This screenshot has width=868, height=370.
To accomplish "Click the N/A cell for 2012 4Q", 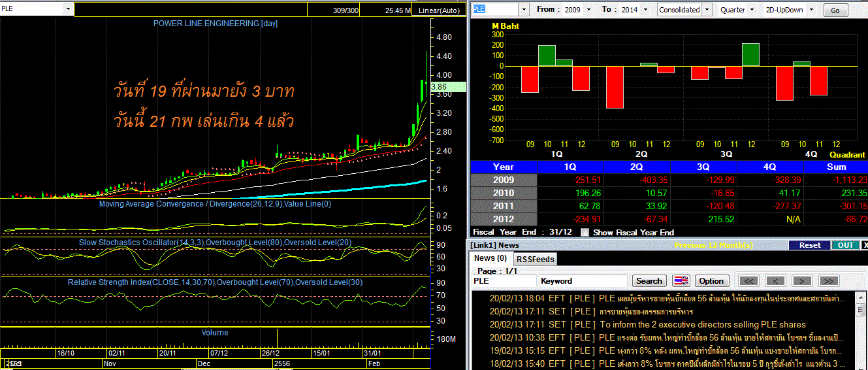I will [x=770, y=219].
